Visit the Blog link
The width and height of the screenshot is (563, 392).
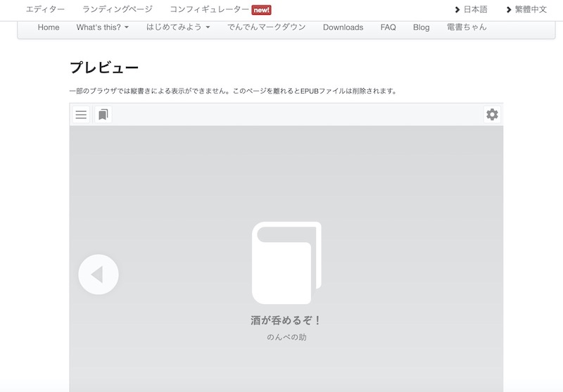421,27
